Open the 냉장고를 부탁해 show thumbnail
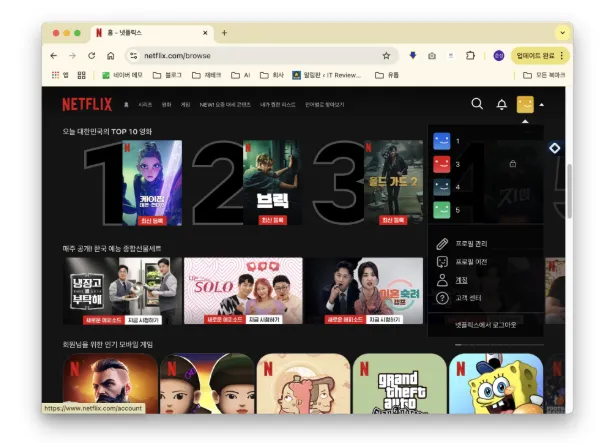Image resolution: width=600 pixels, height=443 pixels. click(x=122, y=291)
